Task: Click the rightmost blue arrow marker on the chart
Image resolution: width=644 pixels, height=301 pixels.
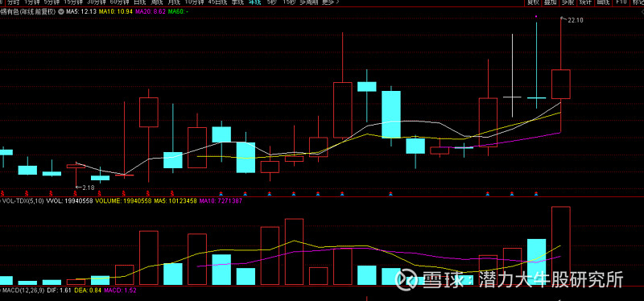Action: tap(536, 193)
